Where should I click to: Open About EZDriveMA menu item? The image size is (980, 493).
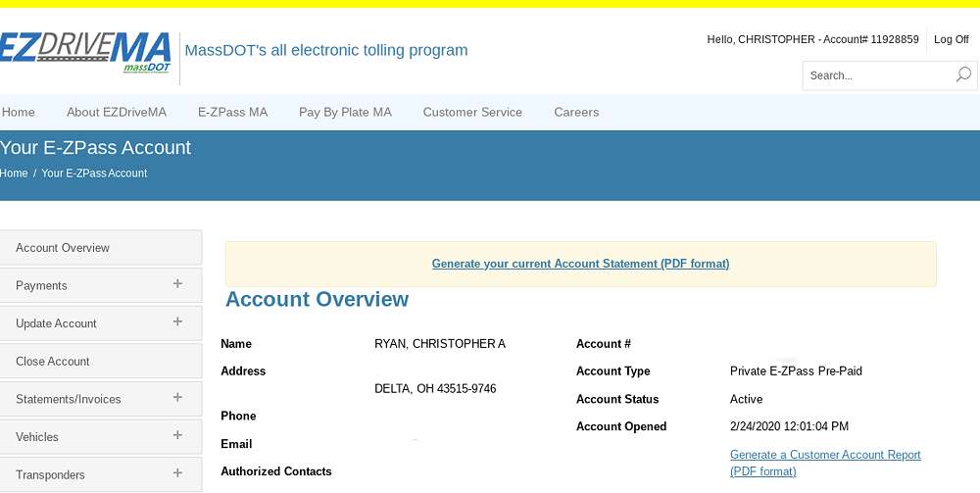click(117, 113)
